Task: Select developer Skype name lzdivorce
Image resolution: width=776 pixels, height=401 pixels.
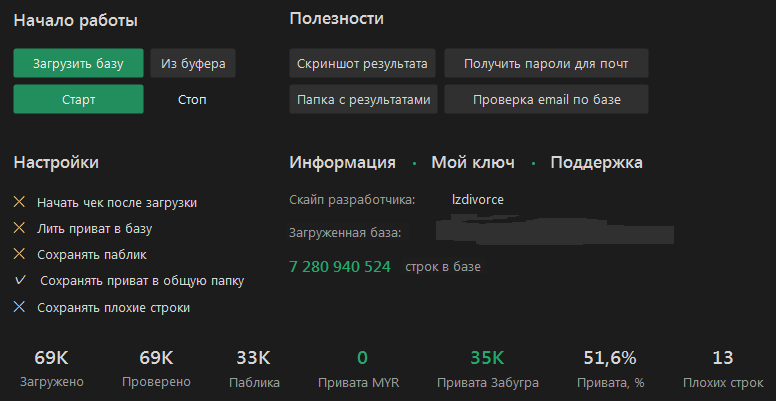Action: tap(478, 200)
